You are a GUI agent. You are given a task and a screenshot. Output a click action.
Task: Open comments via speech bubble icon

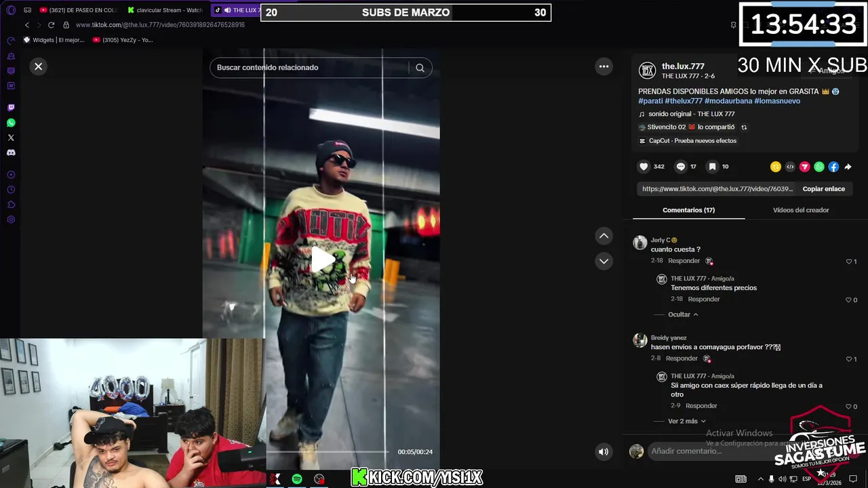coord(681,167)
